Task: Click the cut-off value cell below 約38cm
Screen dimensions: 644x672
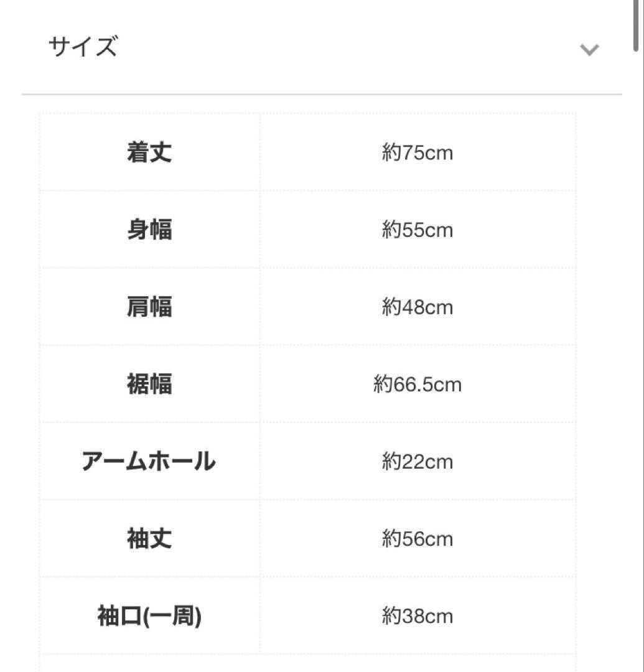Action: click(418, 663)
